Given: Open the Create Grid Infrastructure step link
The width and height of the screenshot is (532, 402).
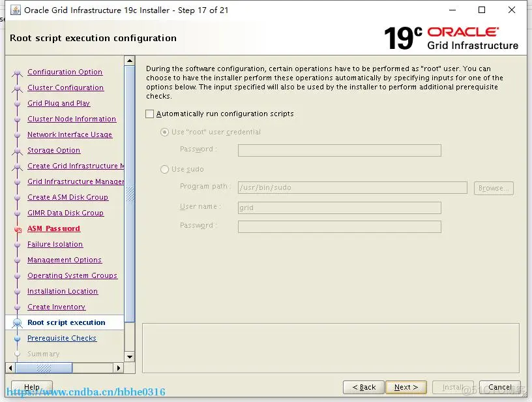Looking at the screenshot, I should tap(76, 166).
